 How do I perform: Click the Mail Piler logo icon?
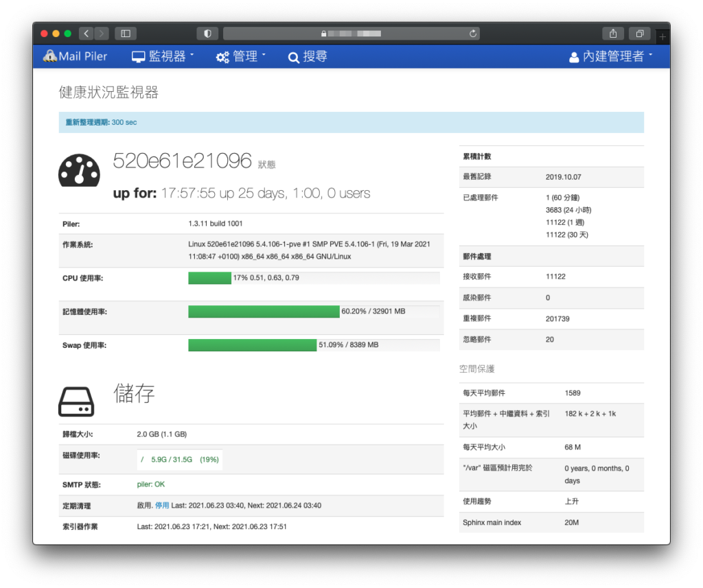pos(49,56)
